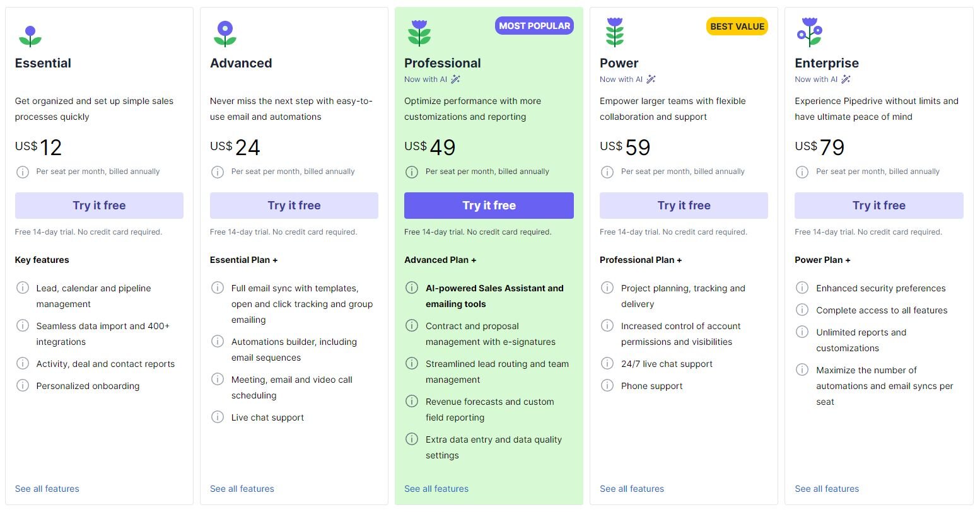Start Essential plan with Try it free
The image size is (980, 512).
(x=99, y=206)
